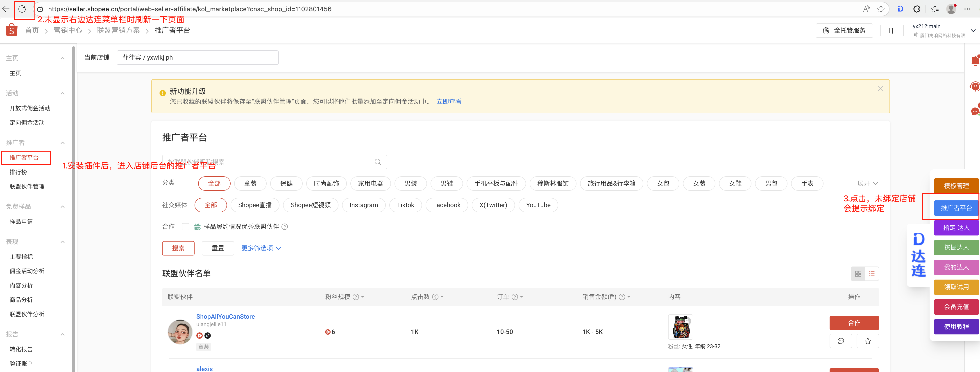Expand 更多筛选项 filter options

pyautogui.click(x=261, y=248)
